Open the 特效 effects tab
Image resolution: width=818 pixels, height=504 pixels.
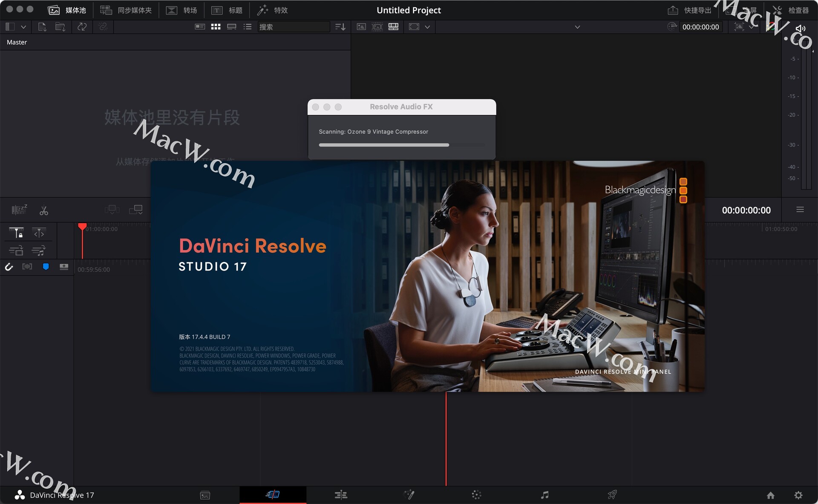[x=272, y=10]
